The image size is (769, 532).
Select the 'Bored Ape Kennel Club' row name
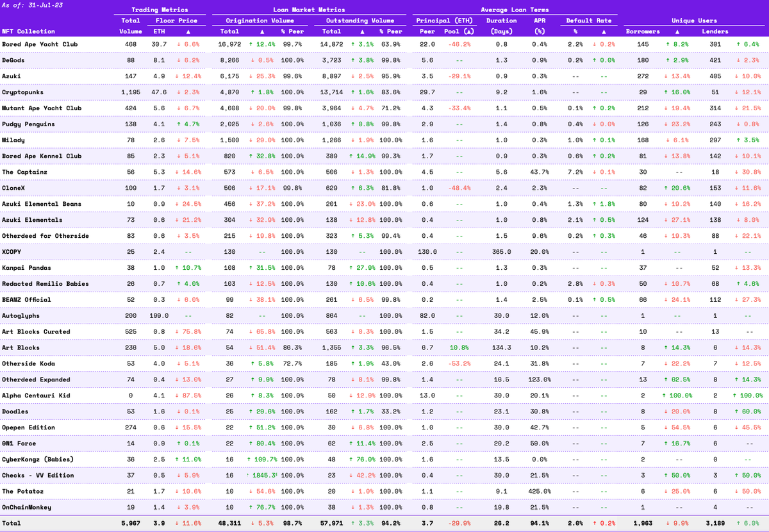[x=42, y=156]
